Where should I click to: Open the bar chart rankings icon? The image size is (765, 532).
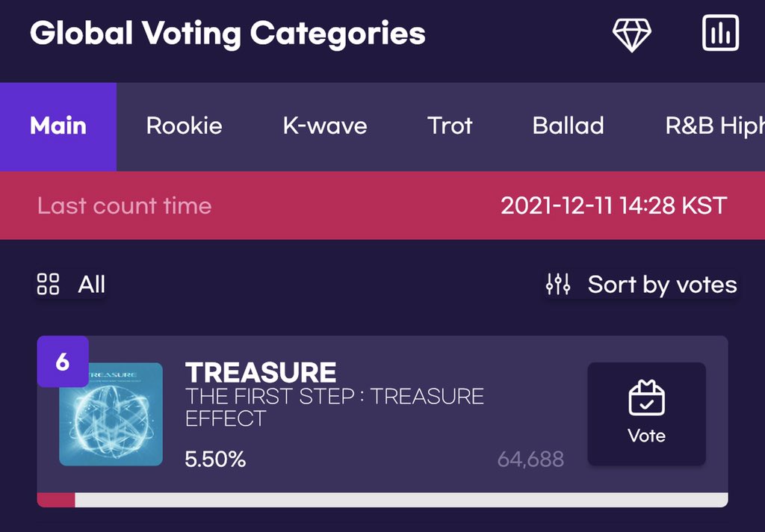click(x=720, y=34)
